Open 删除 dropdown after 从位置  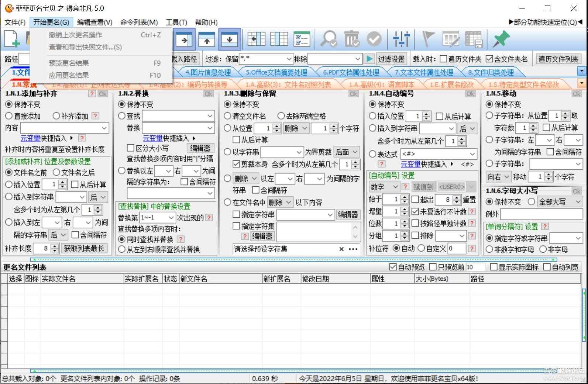pos(296,128)
